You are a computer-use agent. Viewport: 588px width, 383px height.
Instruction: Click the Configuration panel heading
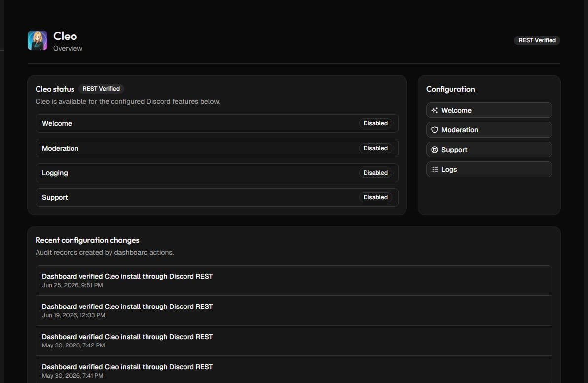450,89
